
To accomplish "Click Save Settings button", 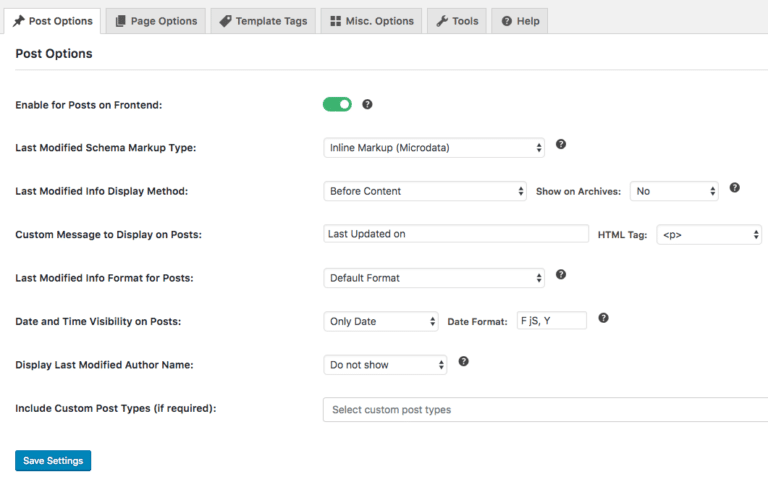I will coord(53,461).
